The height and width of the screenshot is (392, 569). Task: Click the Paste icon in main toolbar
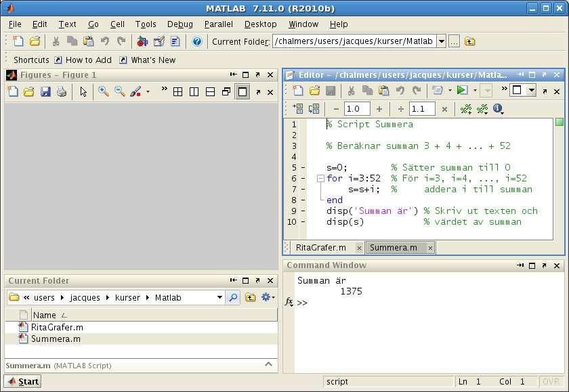tap(88, 41)
